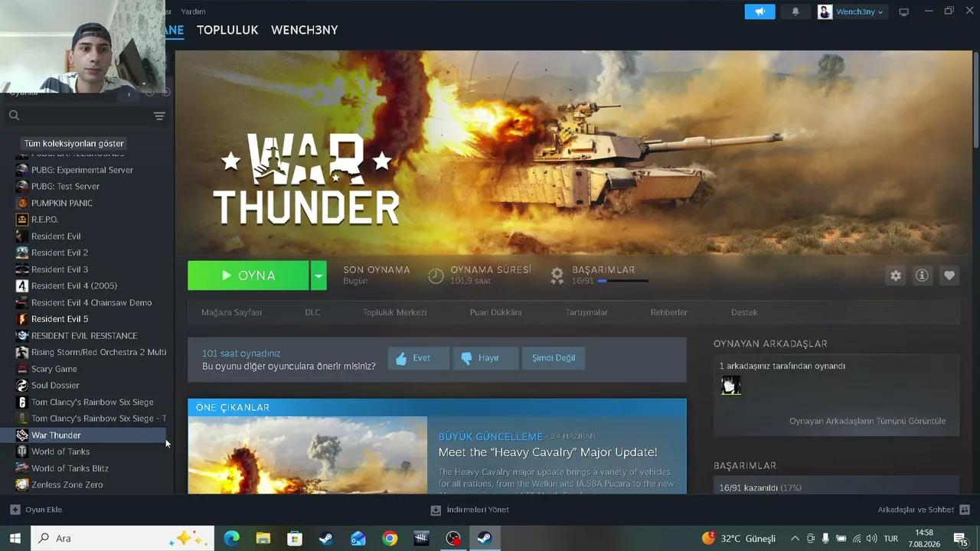Open the volume control in system tray
The image size is (980, 551).
(x=871, y=539)
